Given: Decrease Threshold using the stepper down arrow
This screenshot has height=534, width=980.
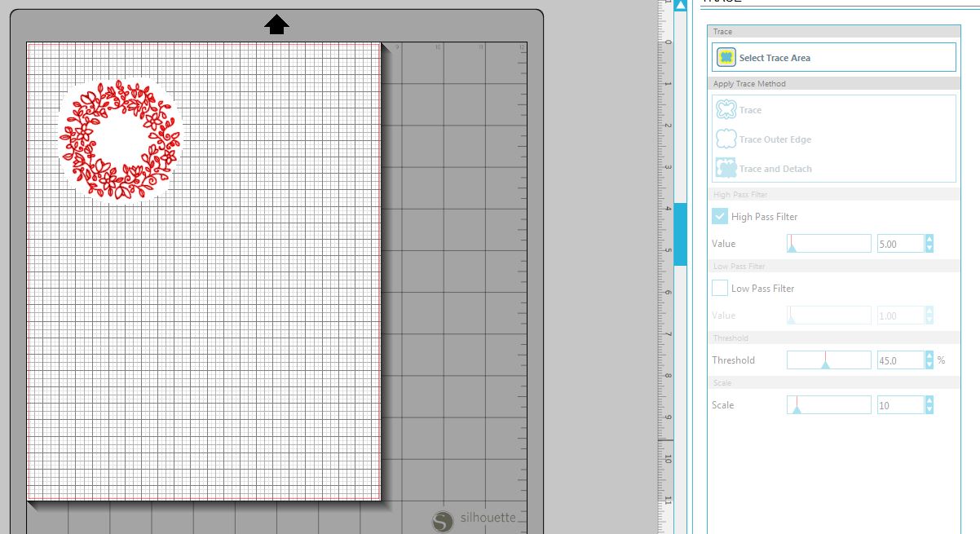Looking at the screenshot, I should (929, 364).
